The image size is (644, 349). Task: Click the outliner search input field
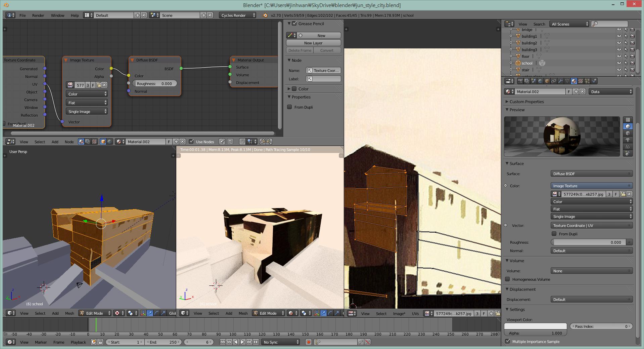609,24
